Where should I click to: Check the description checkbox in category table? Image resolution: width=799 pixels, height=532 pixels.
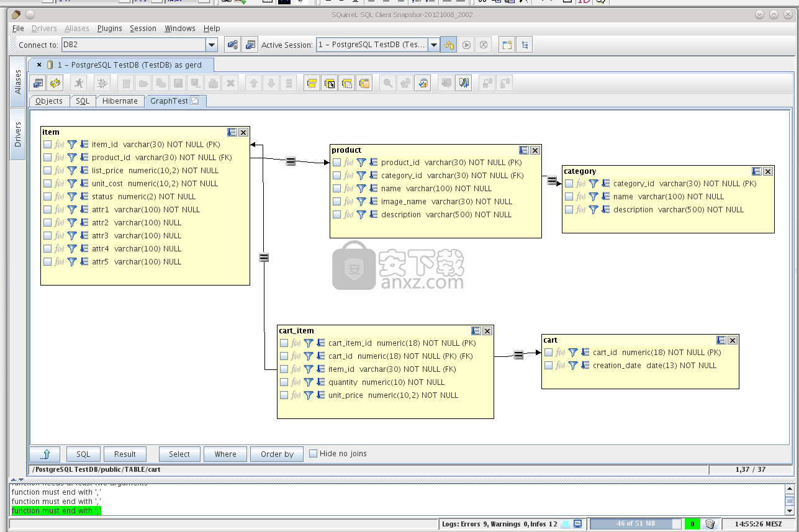(x=569, y=209)
